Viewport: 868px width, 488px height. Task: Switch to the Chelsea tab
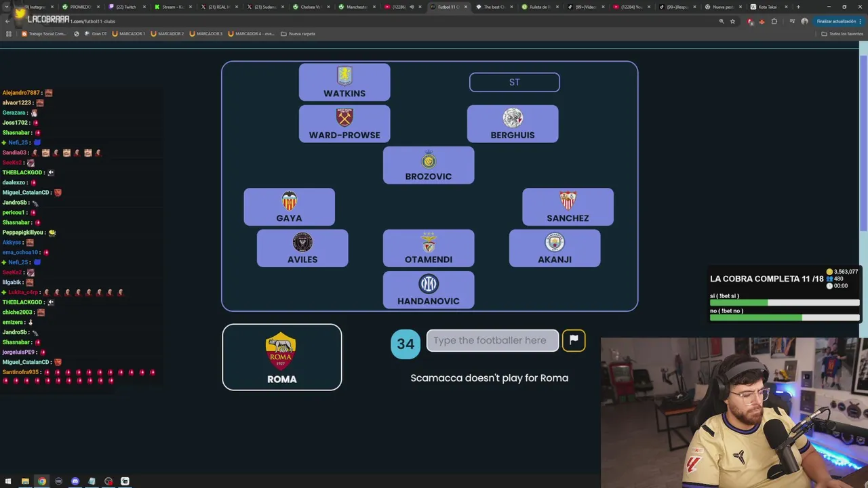click(311, 7)
